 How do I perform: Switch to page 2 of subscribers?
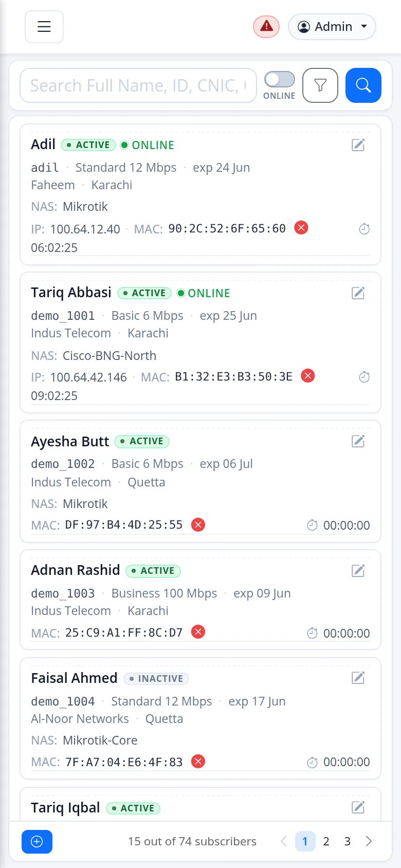point(326,841)
